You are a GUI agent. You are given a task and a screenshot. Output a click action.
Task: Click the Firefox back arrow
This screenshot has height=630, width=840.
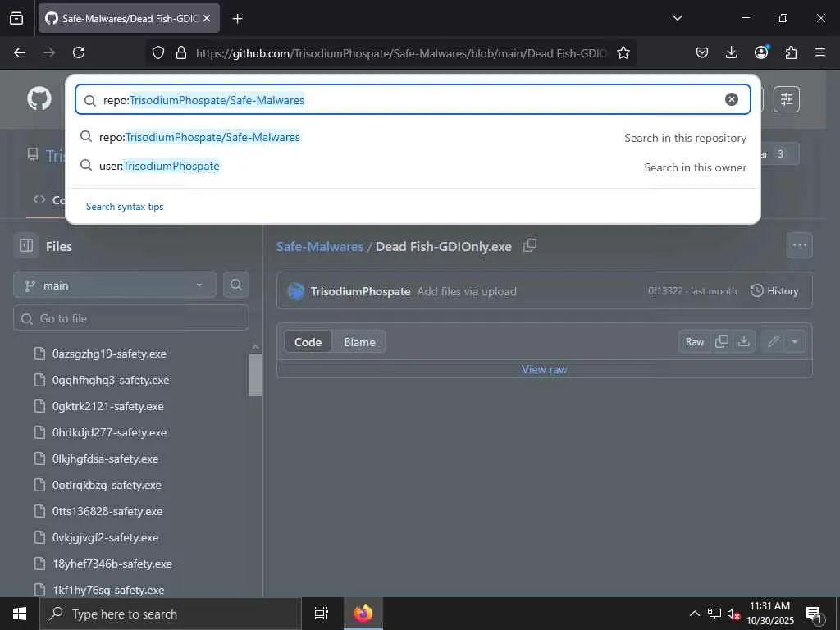pos(20,52)
